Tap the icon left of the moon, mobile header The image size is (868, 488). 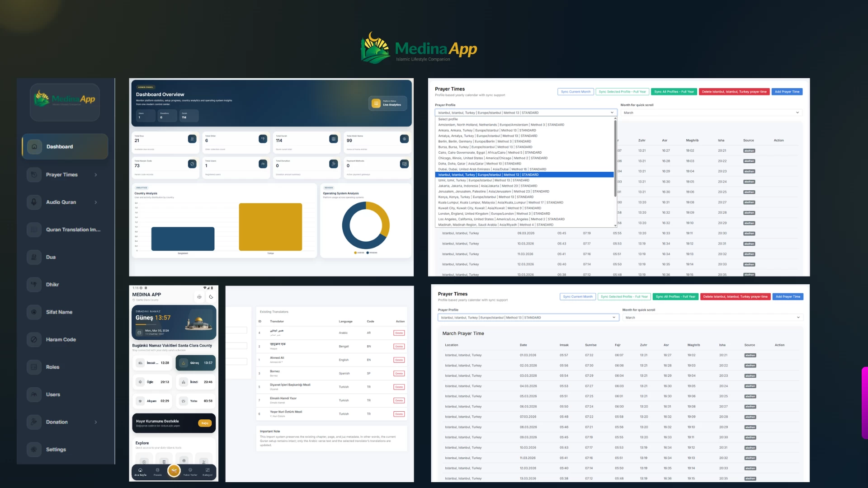(x=199, y=297)
